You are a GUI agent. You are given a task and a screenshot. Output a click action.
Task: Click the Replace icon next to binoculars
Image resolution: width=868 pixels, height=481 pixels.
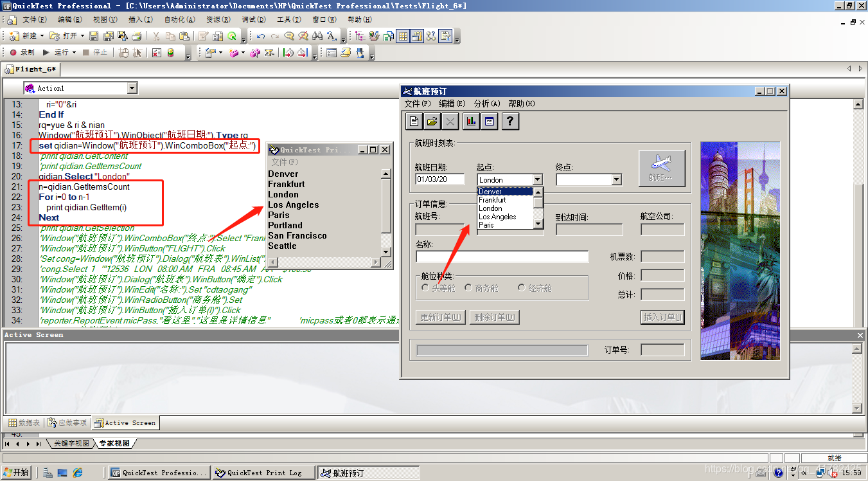coord(332,36)
